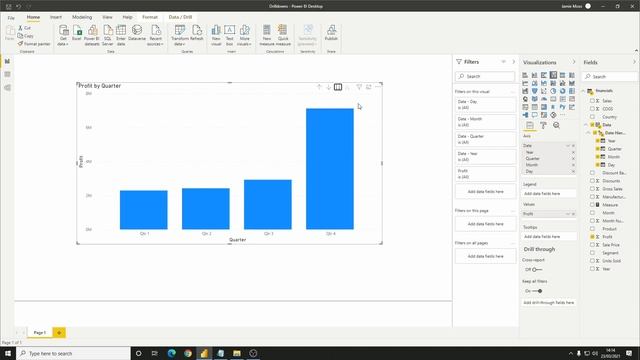Open the Format paint roller tab in Visualizations
This screenshot has width=640, height=360.
pyautogui.click(x=543, y=125)
